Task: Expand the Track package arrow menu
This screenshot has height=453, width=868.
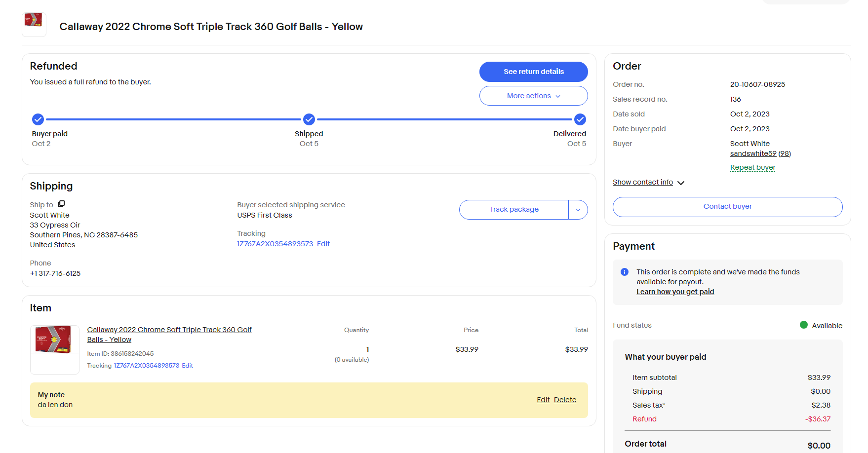Action: point(578,210)
